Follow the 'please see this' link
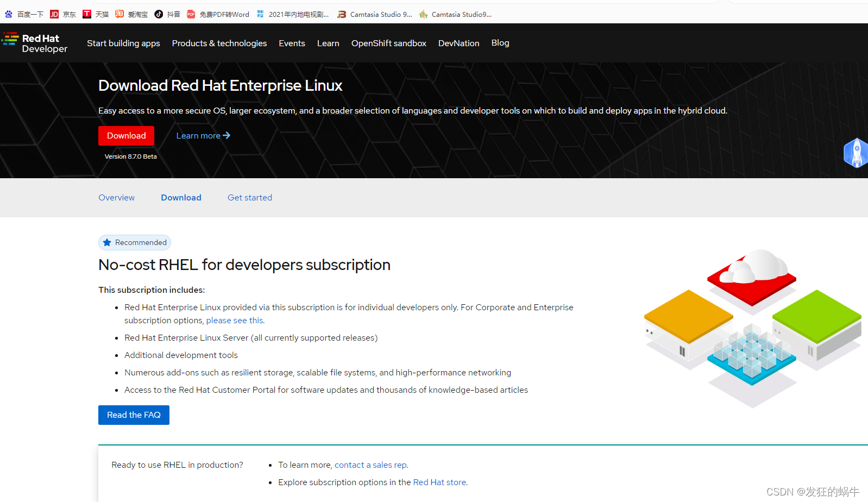Viewport: 868px width, 502px height. point(235,321)
